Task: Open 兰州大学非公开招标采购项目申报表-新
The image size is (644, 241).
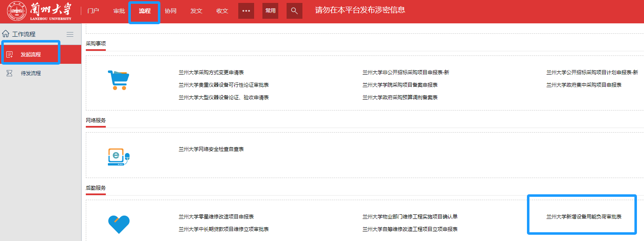Action: [x=406, y=73]
